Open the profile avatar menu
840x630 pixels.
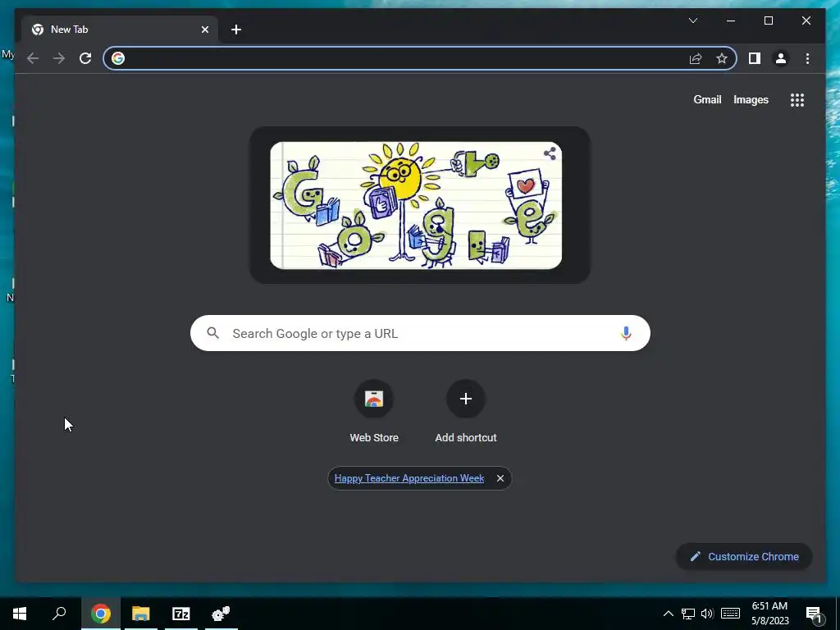tap(781, 58)
